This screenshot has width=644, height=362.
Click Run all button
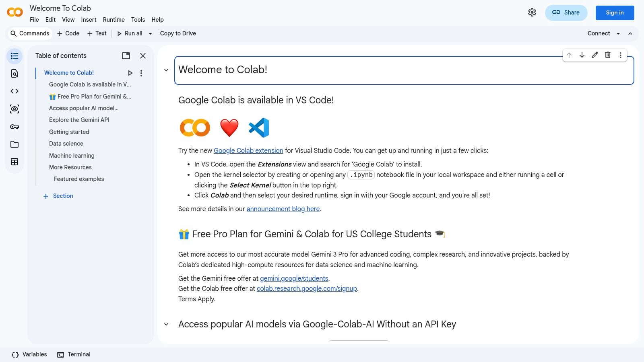pos(130,34)
